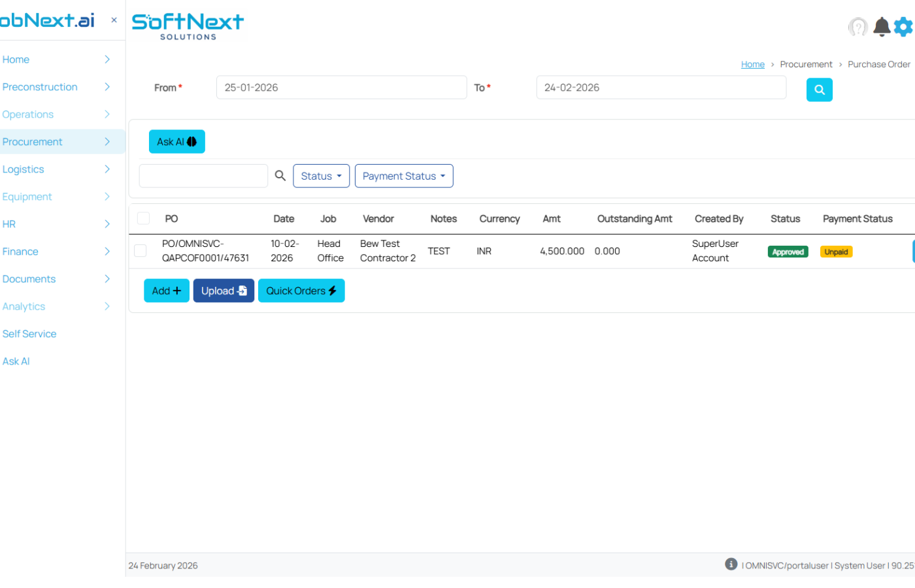Click the Home breadcrumb link

(752, 64)
